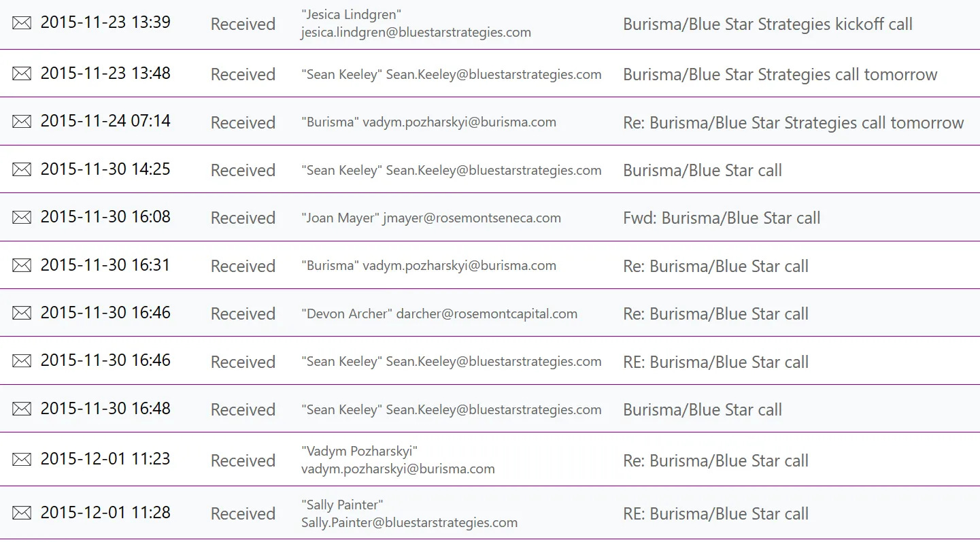Click envelope icon for 2015-11-23 13:48 email
Screen dimensions: 980x542
pyautogui.click(x=22, y=73)
